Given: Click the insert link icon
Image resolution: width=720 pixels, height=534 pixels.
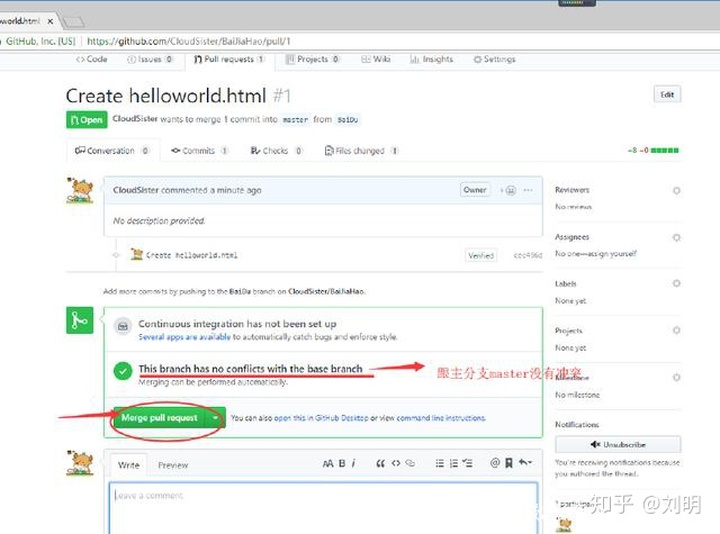Looking at the screenshot, I should coord(410,463).
